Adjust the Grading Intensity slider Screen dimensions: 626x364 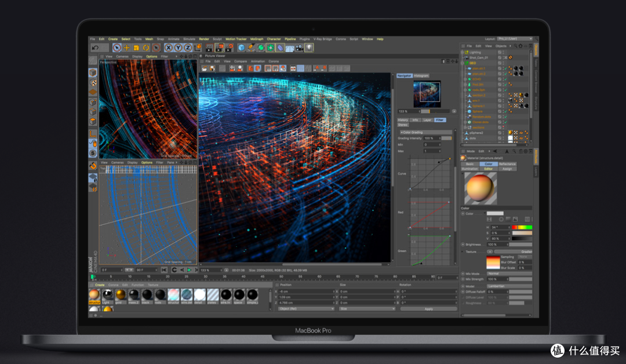[x=447, y=138]
